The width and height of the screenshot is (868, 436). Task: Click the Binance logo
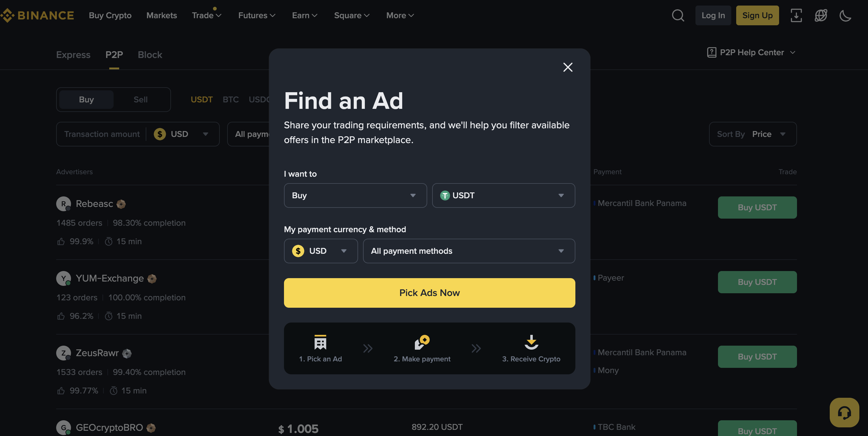(38, 15)
